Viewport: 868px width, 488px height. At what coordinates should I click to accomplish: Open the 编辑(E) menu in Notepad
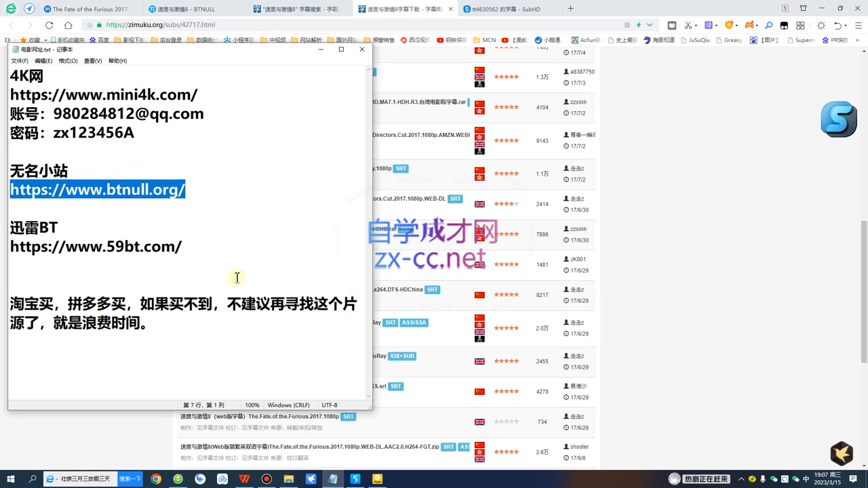pyautogui.click(x=43, y=61)
